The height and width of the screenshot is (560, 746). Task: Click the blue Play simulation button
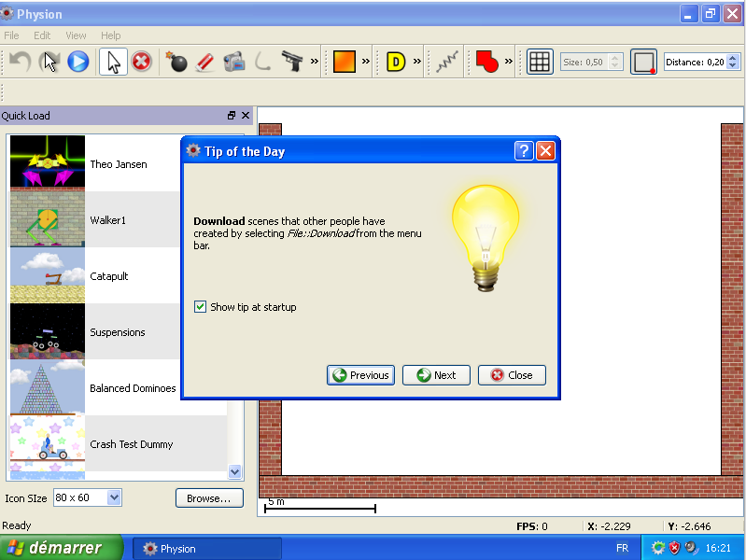point(78,62)
